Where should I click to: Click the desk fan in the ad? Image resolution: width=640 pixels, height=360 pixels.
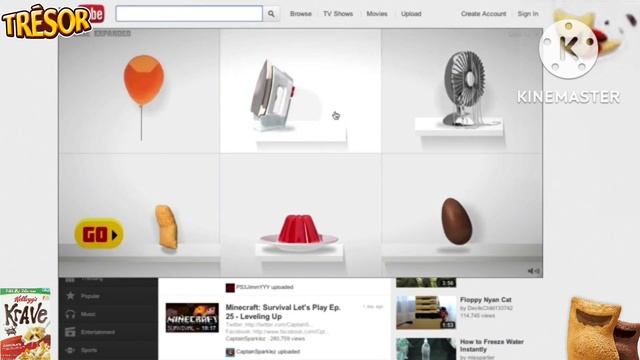click(x=464, y=88)
